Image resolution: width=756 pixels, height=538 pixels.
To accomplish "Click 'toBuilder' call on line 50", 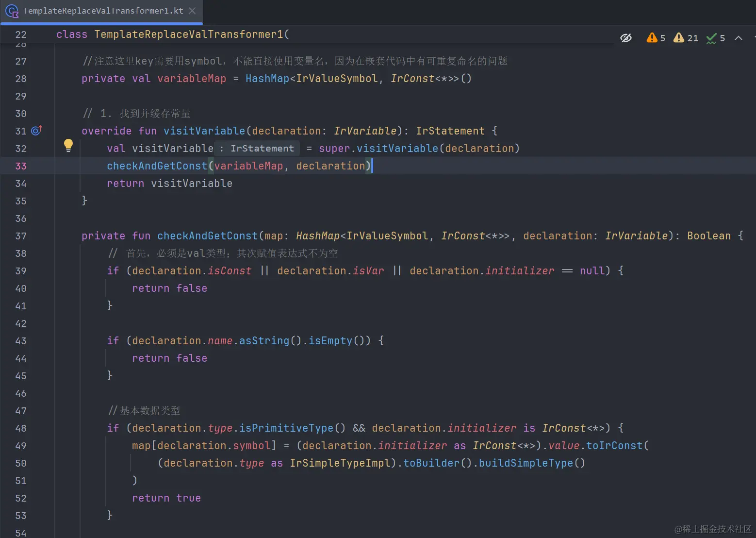I will 431,463.
